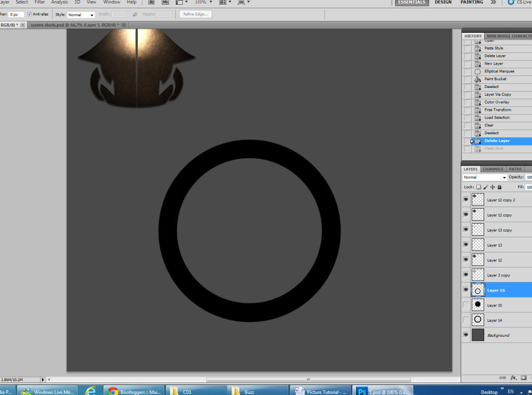532x395 pixels.
Task: Toggle visibility of Layer 13
Action: (466, 245)
